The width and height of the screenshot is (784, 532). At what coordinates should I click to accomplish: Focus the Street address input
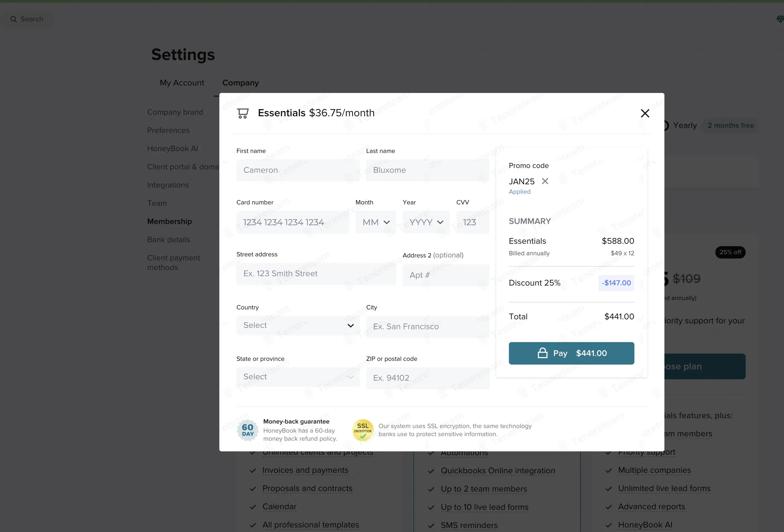pyautogui.click(x=316, y=274)
